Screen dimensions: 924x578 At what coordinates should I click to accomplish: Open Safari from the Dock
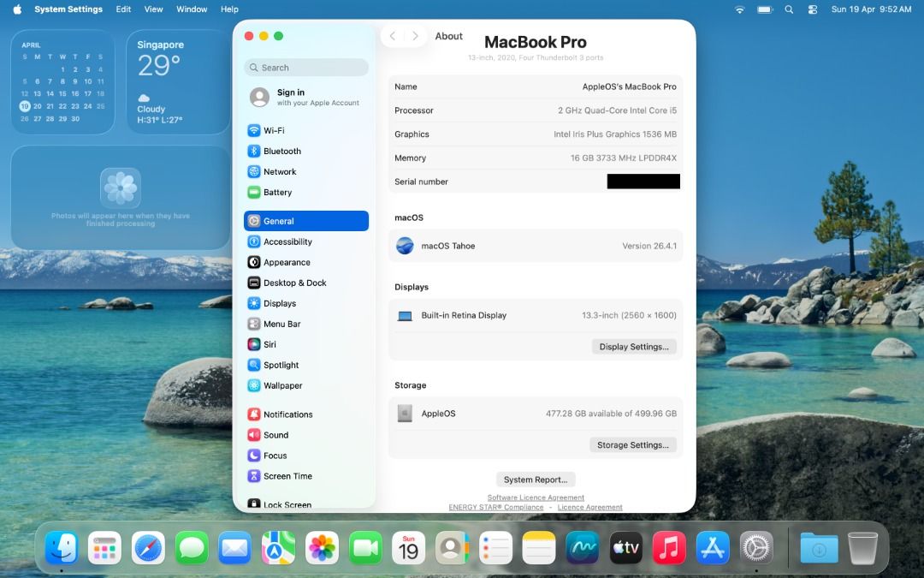(x=148, y=548)
